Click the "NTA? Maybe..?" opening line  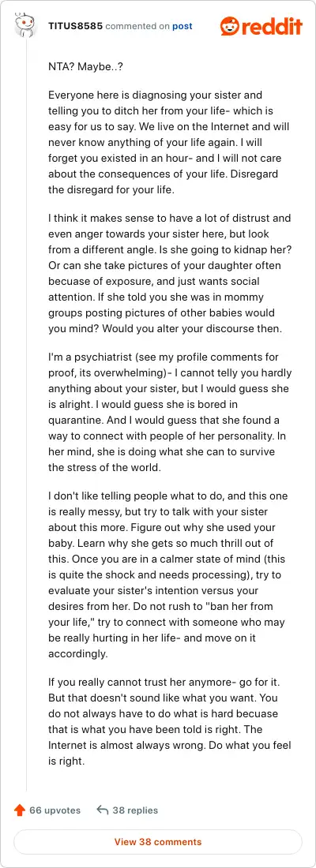(x=77, y=66)
